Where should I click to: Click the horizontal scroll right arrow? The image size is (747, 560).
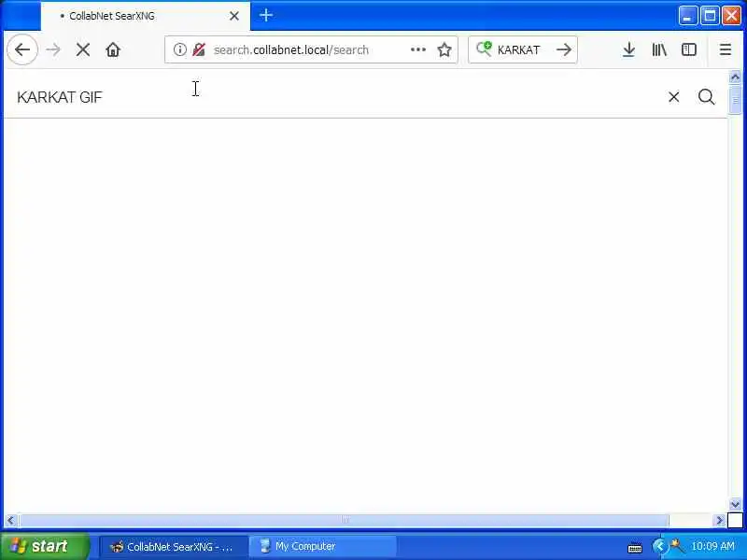719,520
